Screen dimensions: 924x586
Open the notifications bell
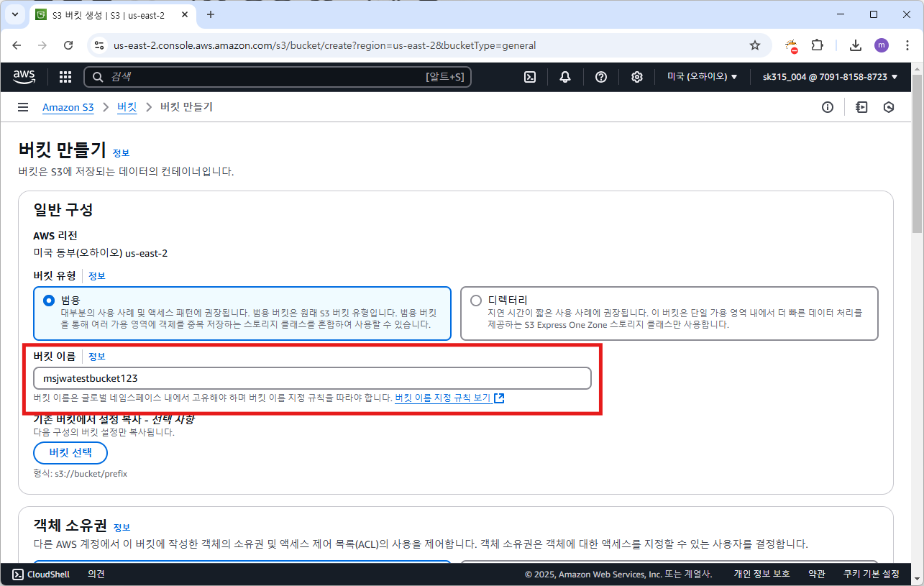point(565,77)
